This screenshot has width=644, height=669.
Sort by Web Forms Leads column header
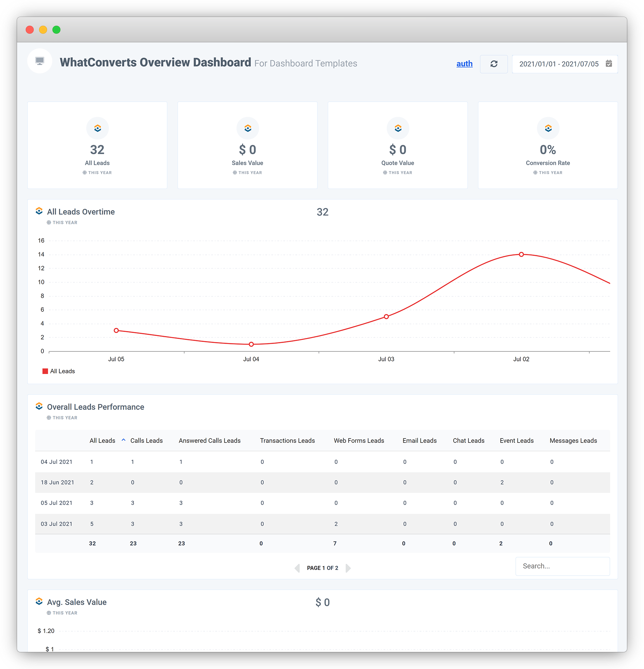(359, 441)
